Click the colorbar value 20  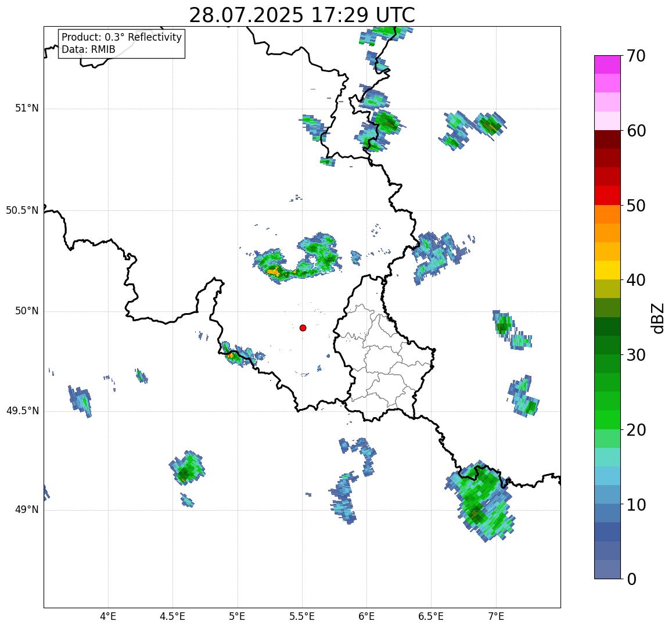click(636, 429)
